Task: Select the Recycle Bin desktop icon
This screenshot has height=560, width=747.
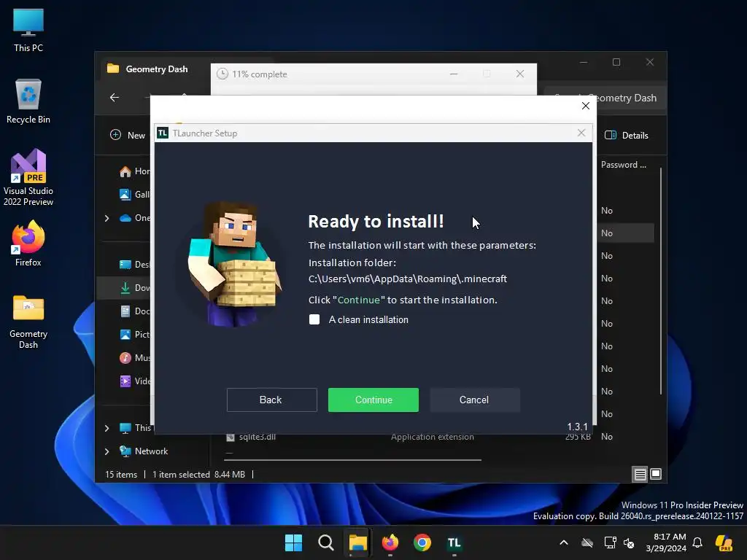Action: 28,101
